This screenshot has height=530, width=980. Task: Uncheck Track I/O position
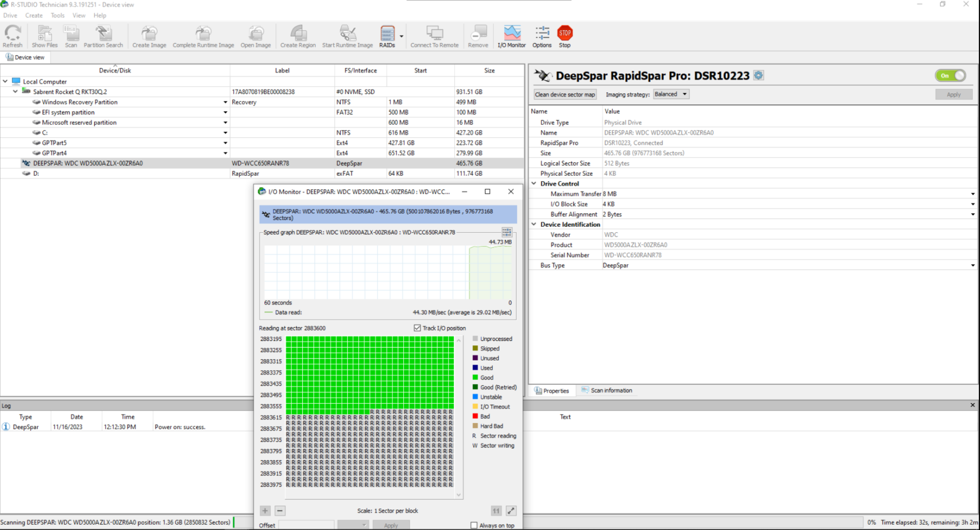(x=417, y=328)
